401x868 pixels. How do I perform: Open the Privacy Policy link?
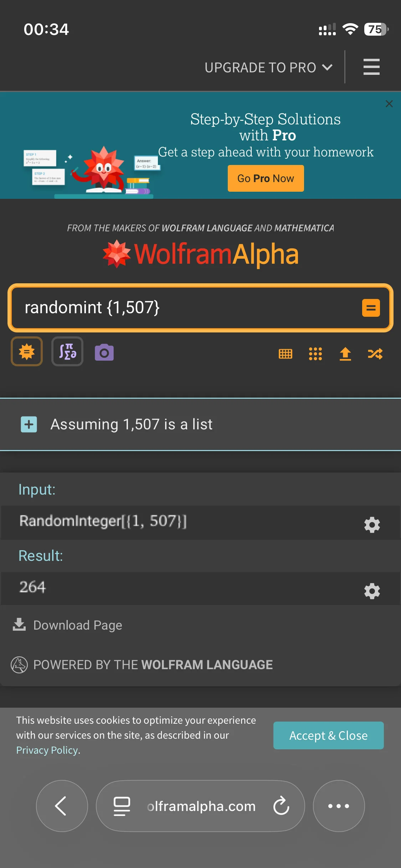(x=47, y=750)
